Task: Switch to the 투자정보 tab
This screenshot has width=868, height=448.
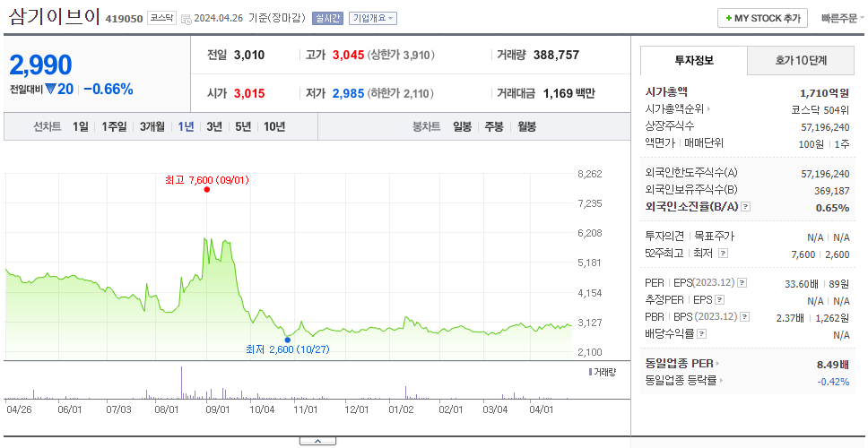Action: pyautogui.click(x=694, y=60)
